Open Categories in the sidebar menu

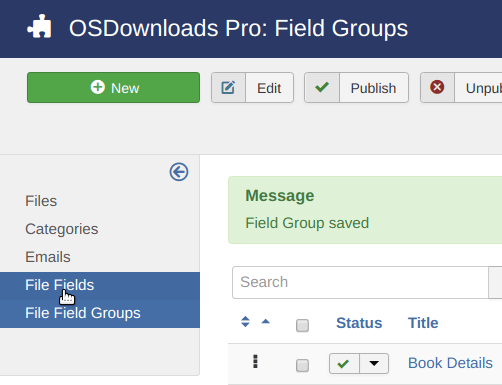62,229
